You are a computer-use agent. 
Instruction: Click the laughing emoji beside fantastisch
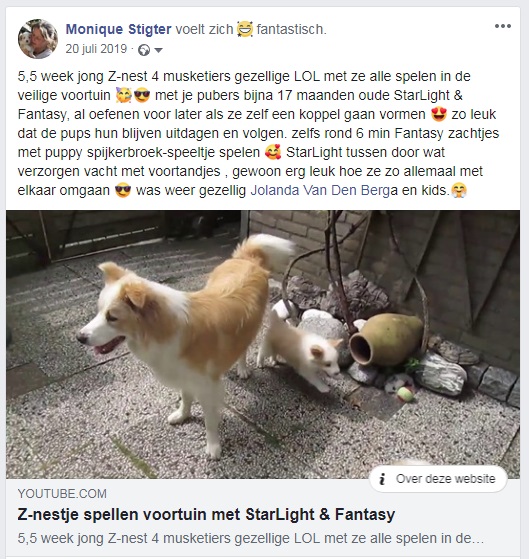(x=245, y=29)
